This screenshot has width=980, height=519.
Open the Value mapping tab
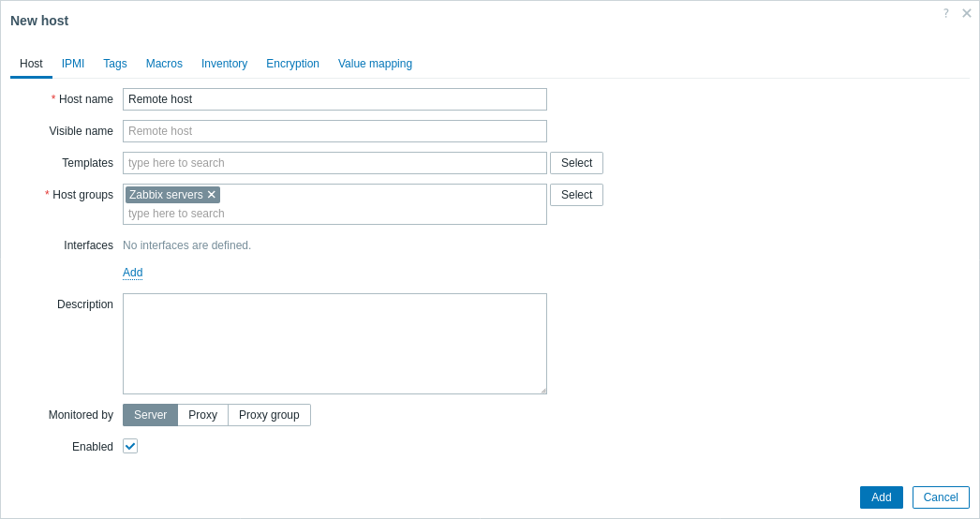tap(375, 64)
